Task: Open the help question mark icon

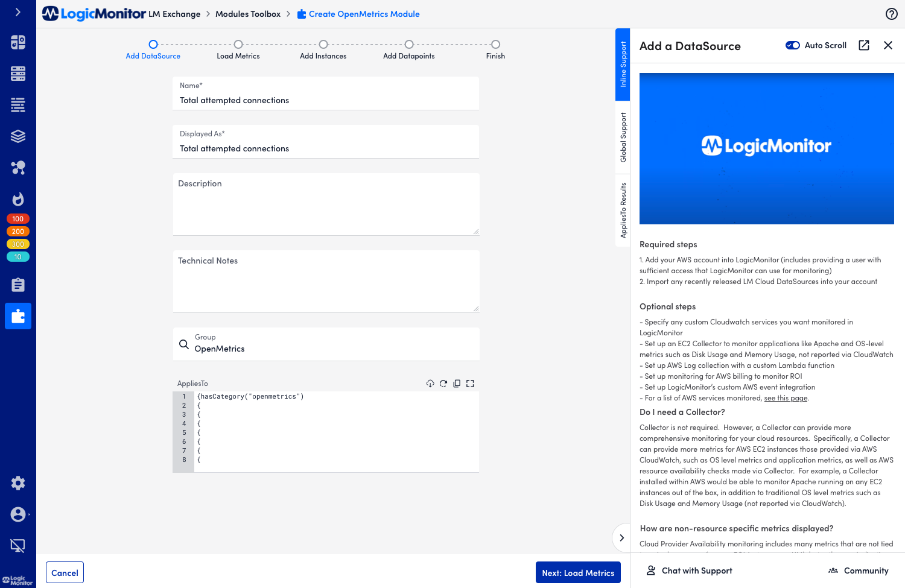Action: [891, 14]
